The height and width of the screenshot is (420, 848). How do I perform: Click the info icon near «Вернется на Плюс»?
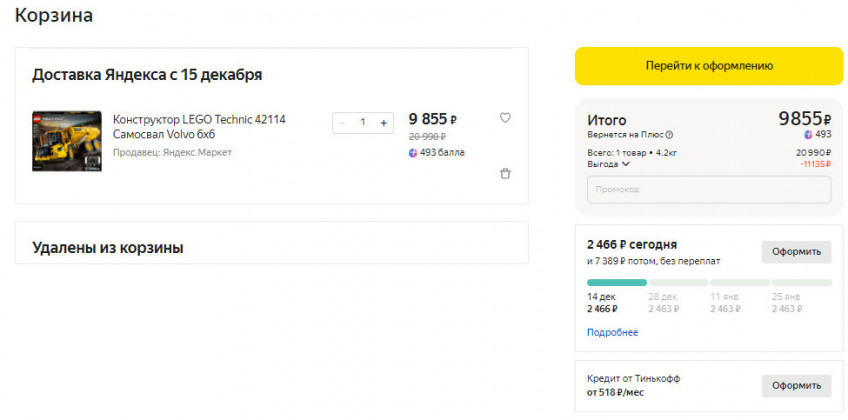coord(670,135)
